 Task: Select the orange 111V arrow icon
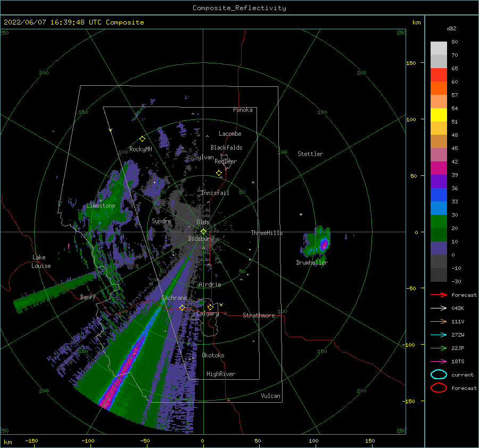[439, 321]
